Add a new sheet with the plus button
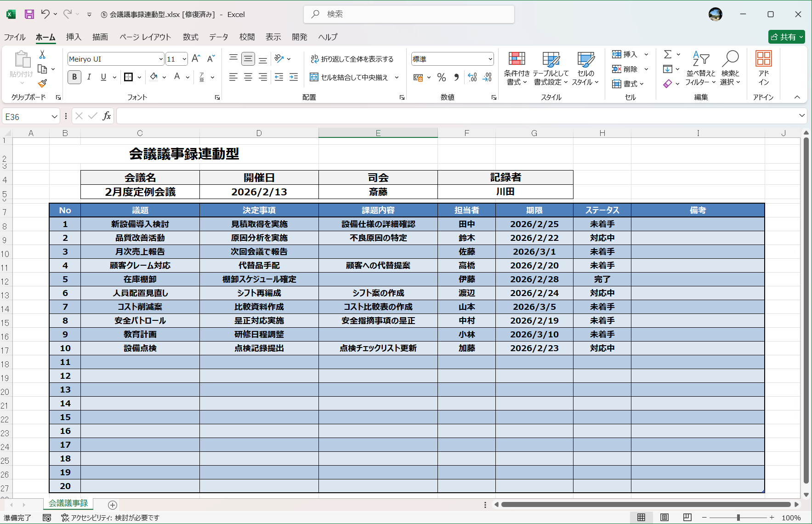The height and width of the screenshot is (524, 812). coord(112,505)
